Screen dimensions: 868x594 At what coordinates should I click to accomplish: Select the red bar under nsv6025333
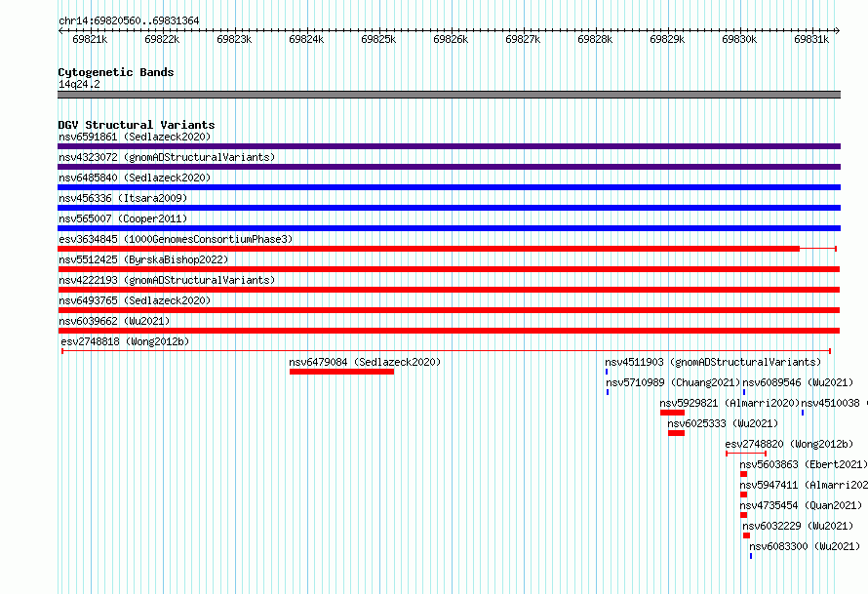[677, 433]
